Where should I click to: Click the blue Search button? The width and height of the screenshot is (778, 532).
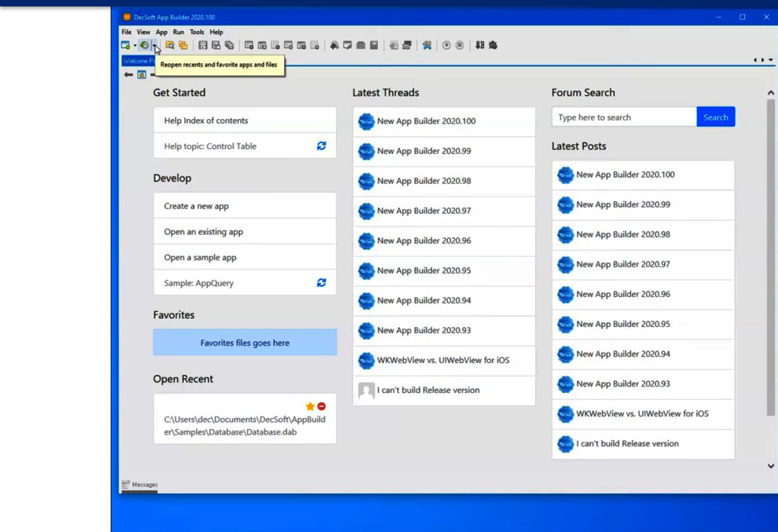pos(716,117)
